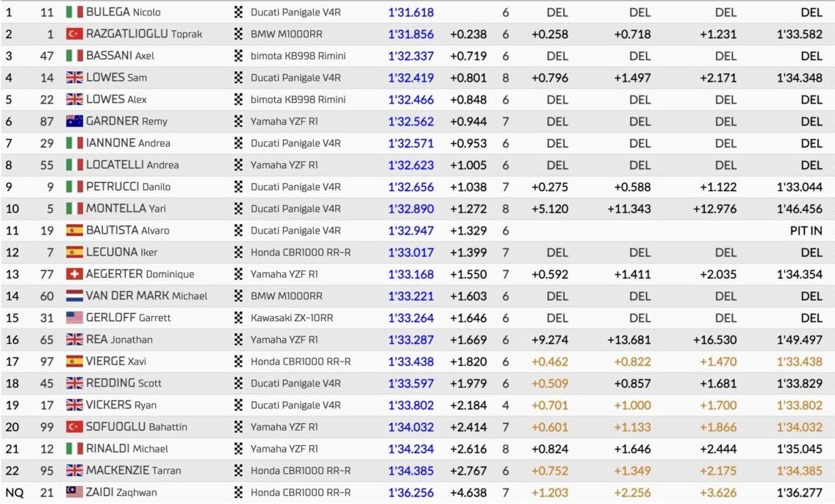Click Honda CBR1000 RR-R in LECUONA row
The width and height of the screenshot is (835, 504).
301,252
